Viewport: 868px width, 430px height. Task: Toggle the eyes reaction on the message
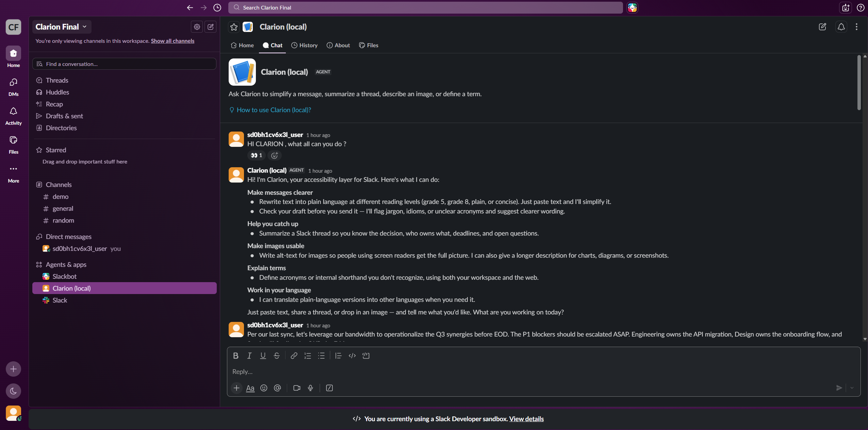click(x=256, y=155)
